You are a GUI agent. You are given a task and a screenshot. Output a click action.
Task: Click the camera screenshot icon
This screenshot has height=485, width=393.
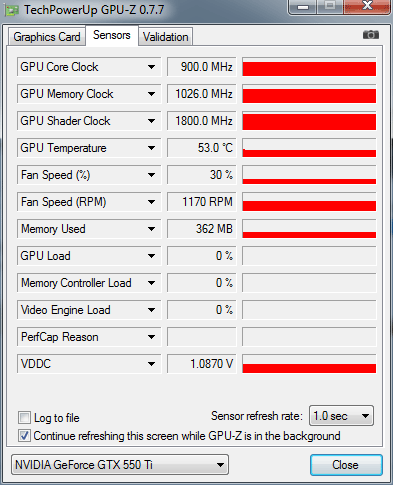(371, 35)
